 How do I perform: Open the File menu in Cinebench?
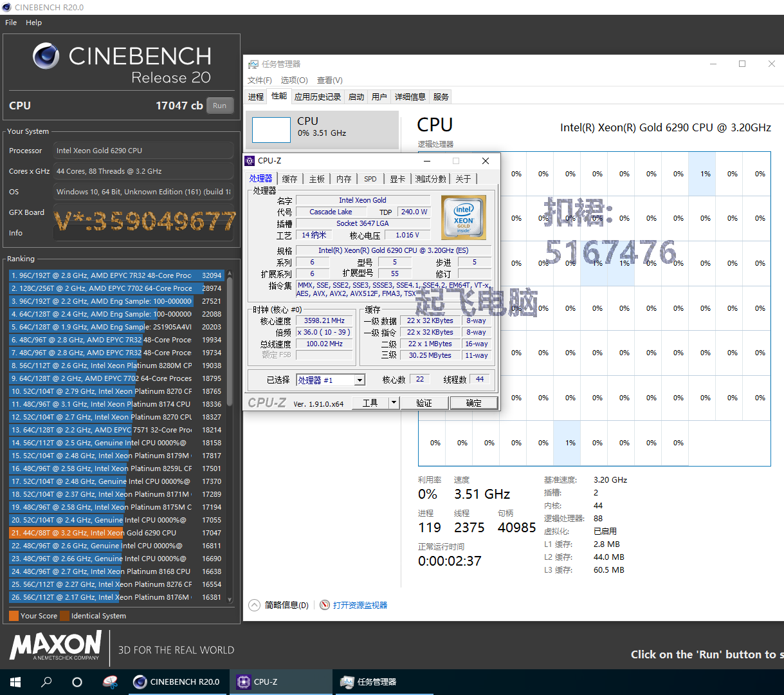(x=11, y=23)
